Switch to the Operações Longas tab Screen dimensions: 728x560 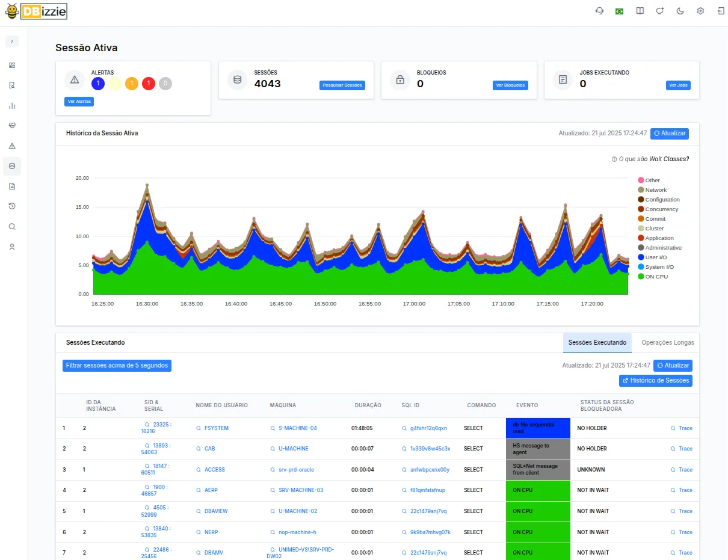point(667,343)
